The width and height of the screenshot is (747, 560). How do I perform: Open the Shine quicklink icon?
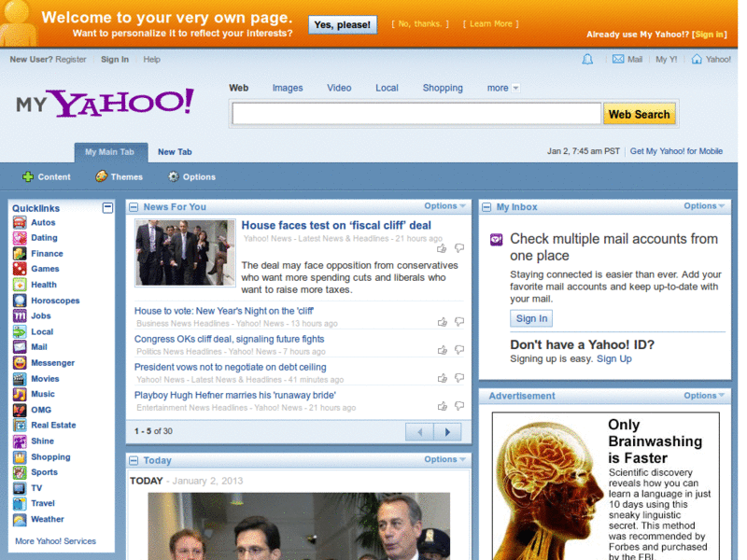[20, 441]
